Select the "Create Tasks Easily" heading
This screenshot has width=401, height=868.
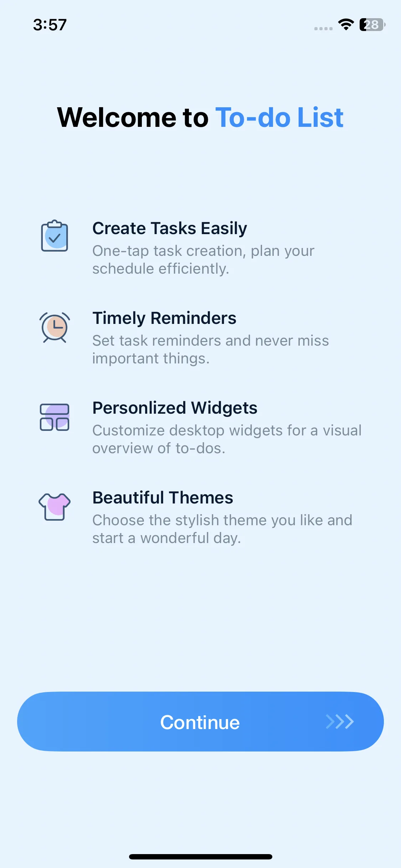pos(170,228)
